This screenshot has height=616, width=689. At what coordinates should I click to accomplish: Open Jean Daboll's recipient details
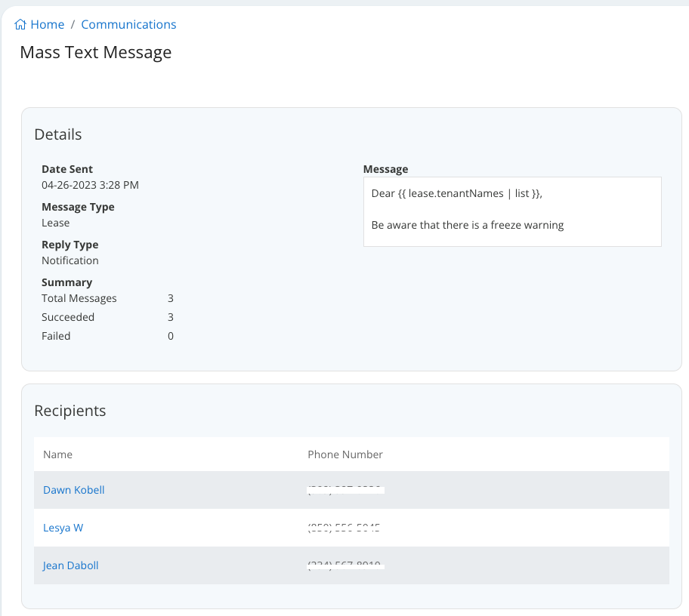[x=70, y=565]
